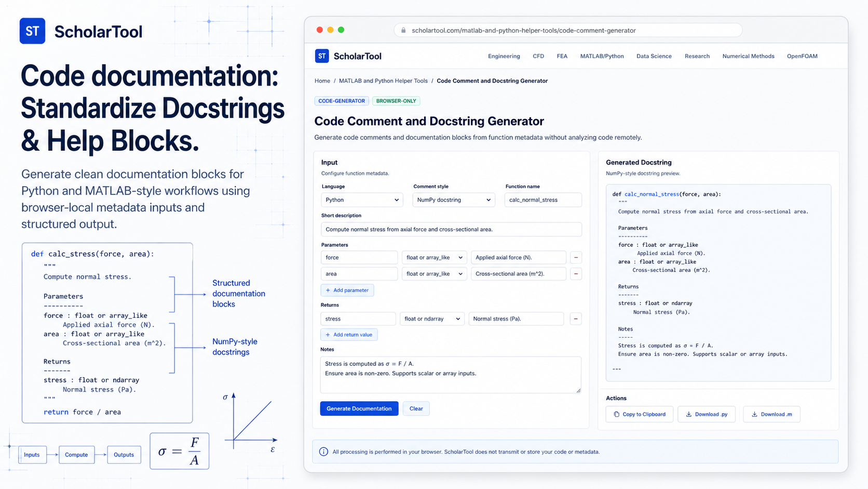Click the CODE-GENERATOR tag badge
This screenshot has width=868, height=489.
point(342,101)
